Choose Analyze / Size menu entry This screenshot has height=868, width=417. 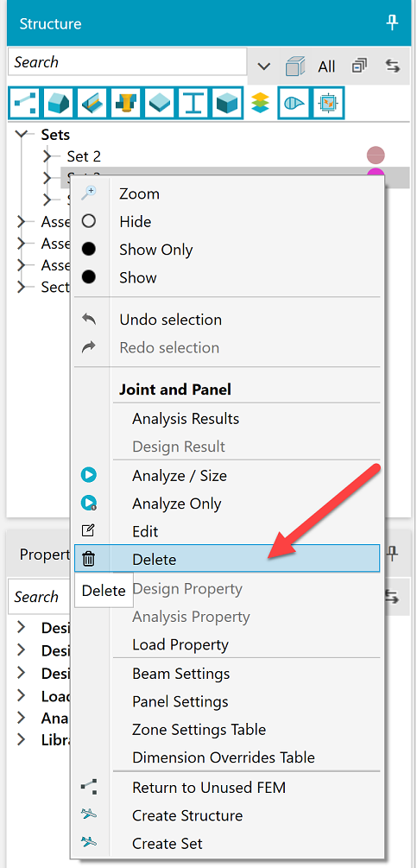pos(180,476)
